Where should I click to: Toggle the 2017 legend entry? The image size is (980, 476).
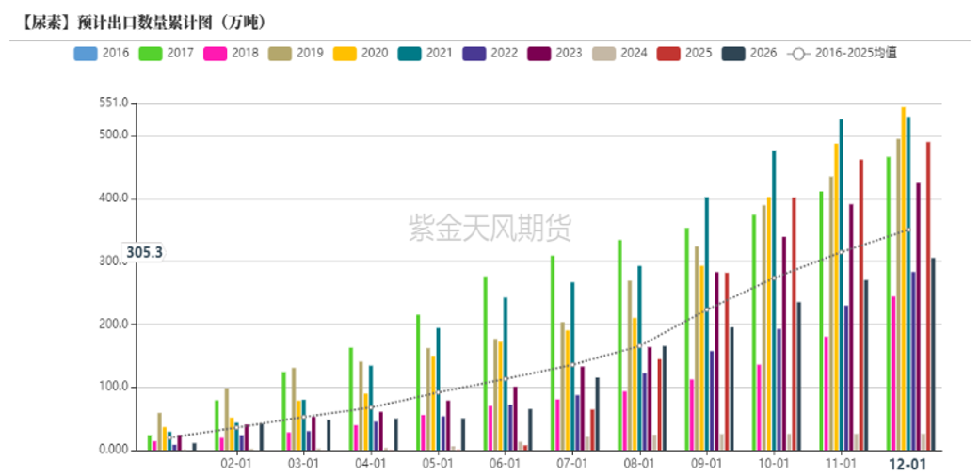167,53
